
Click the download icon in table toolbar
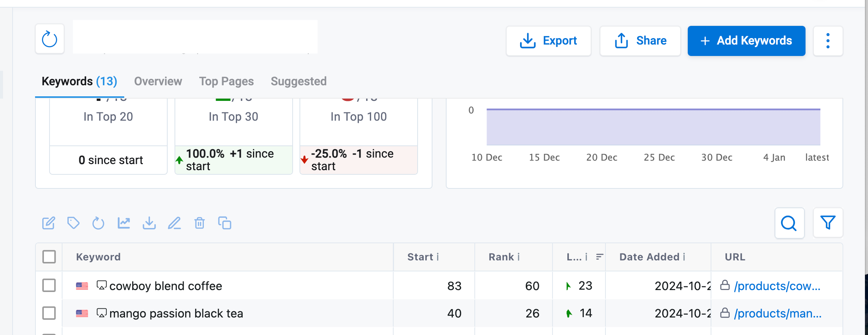(149, 223)
